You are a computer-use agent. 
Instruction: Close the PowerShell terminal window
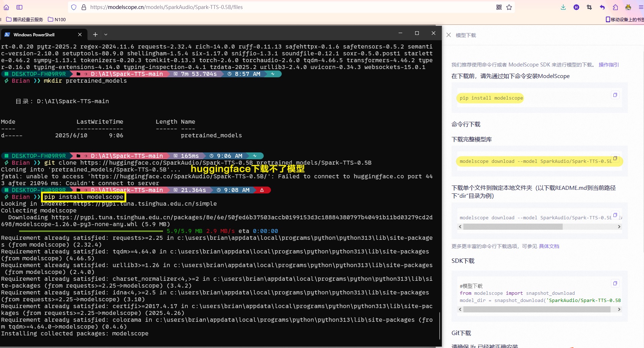coord(434,33)
